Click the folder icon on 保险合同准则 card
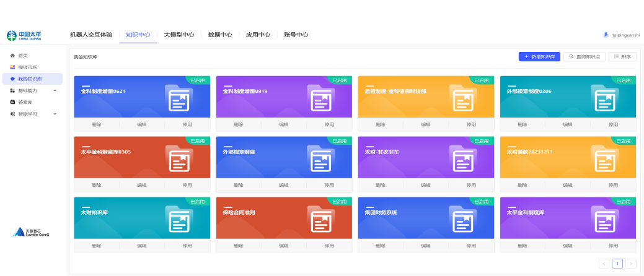The width and height of the screenshot is (644, 276). click(x=320, y=220)
